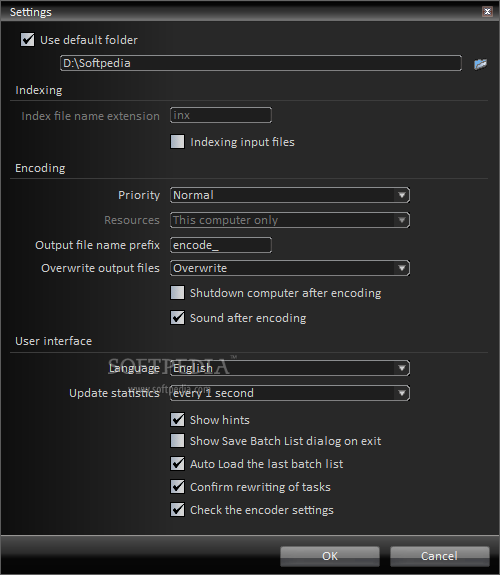Image resolution: width=500 pixels, height=575 pixels.
Task: Open the Resources dropdown arrow
Action: coord(402,220)
